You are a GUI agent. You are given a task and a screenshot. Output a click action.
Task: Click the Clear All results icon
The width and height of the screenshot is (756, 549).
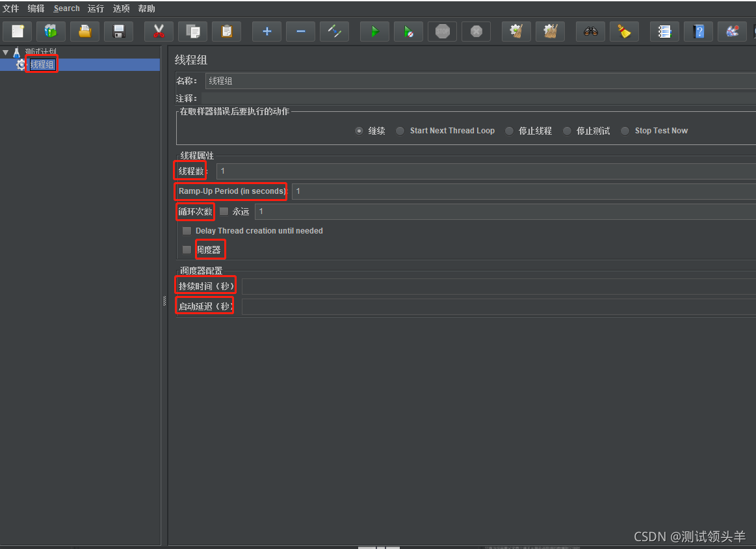point(550,31)
